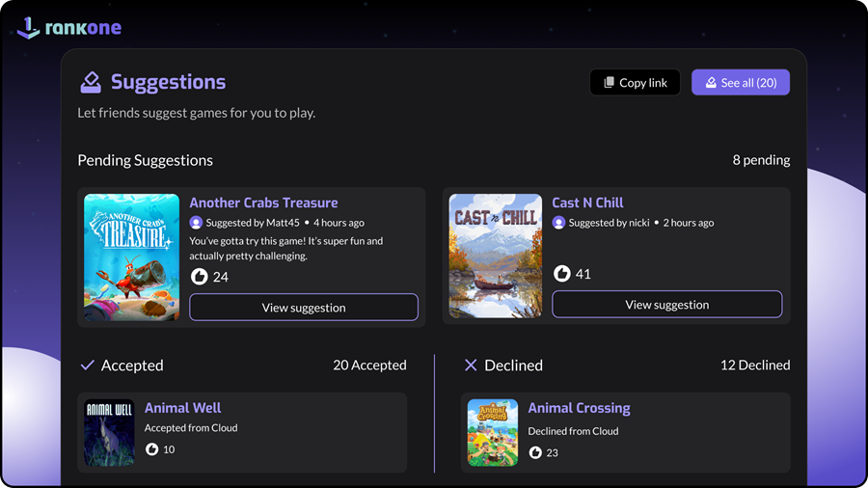Viewport: 868px width, 488px height.
Task: Click the Cast N Chill cover thumbnail
Action: pyautogui.click(x=496, y=257)
